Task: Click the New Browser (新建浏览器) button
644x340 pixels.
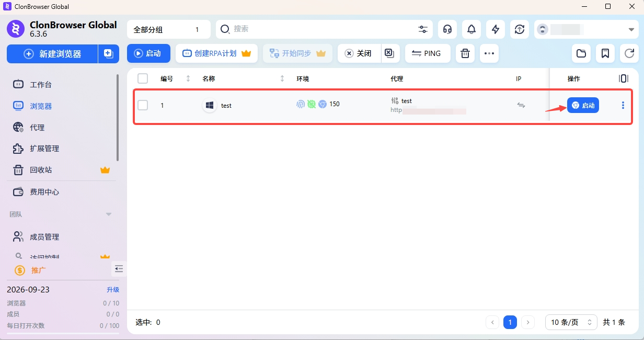Action: pyautogui.click(x=52, y=54)
